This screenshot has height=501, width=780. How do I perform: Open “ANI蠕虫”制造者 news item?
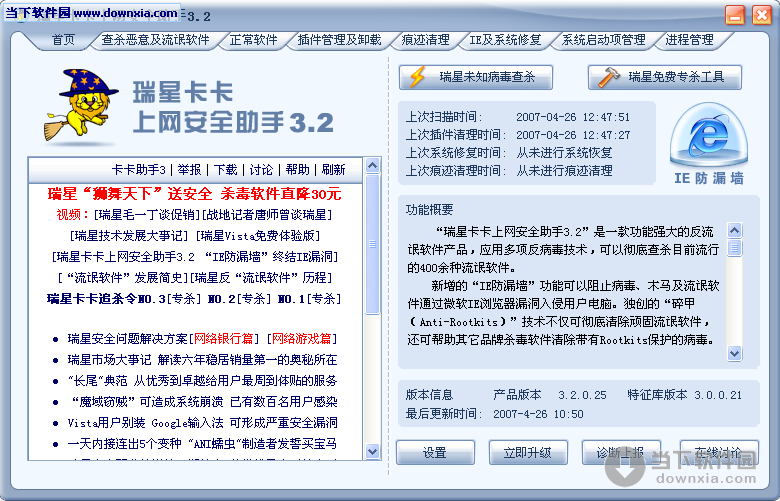pyautogui.click(x=202, y=444)
